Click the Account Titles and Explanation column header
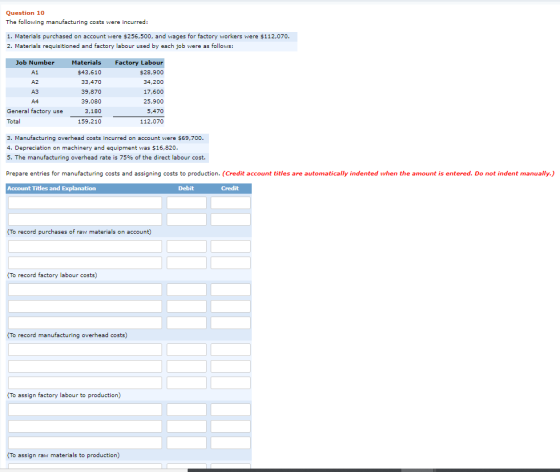The width and height of the screenshot is (560, 472). click(x=52, y=188)
